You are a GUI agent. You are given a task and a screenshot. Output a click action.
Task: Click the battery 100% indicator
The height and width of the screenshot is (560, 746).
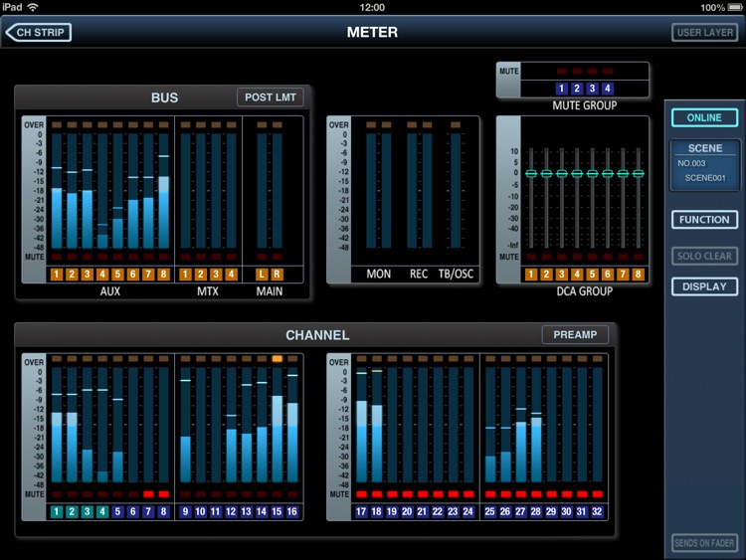pos(722,7)
